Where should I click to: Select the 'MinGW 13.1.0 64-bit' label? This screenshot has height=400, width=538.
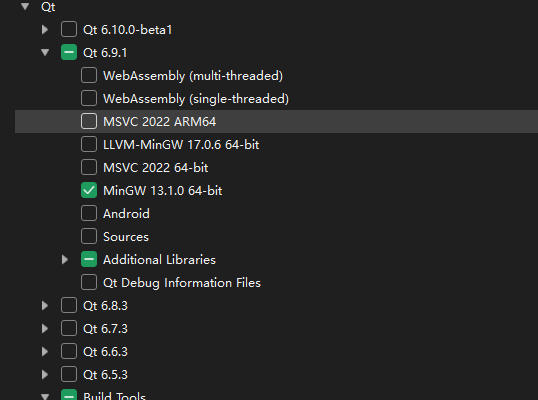coord(163,191)
